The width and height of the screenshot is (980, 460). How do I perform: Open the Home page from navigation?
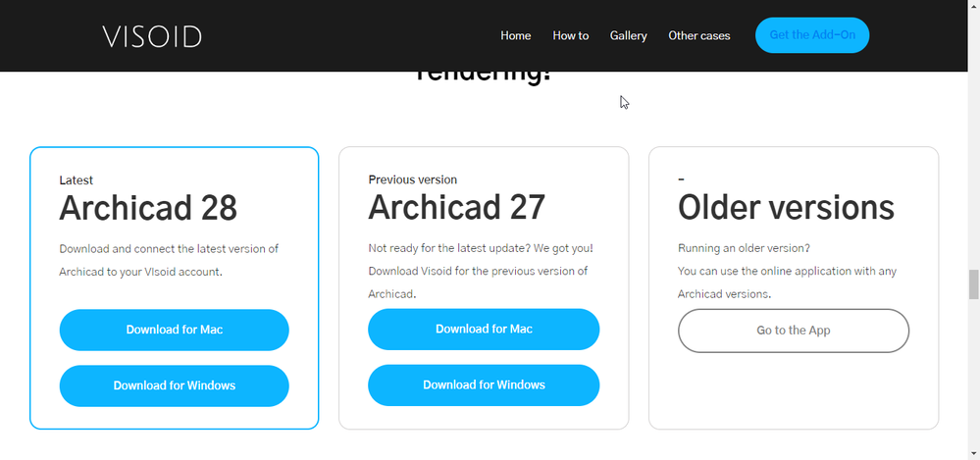(x=515, y=36)
